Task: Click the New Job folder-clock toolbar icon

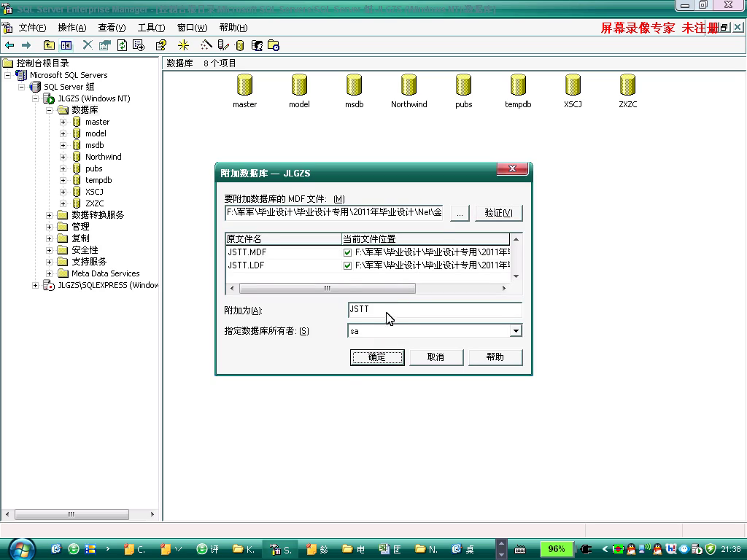Action: pos(274,45)
